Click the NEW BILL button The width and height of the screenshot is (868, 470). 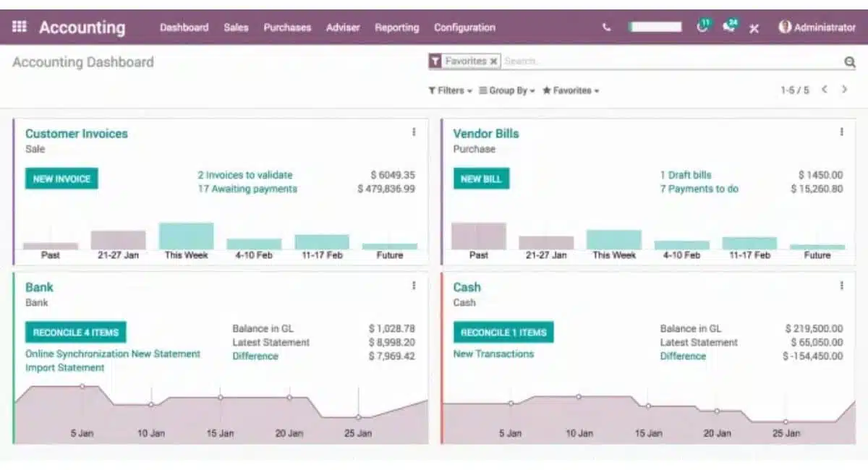(x=481, y=179)
